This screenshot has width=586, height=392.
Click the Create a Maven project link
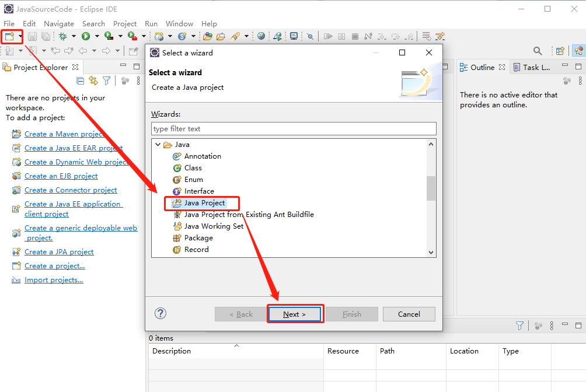point(64,134)
